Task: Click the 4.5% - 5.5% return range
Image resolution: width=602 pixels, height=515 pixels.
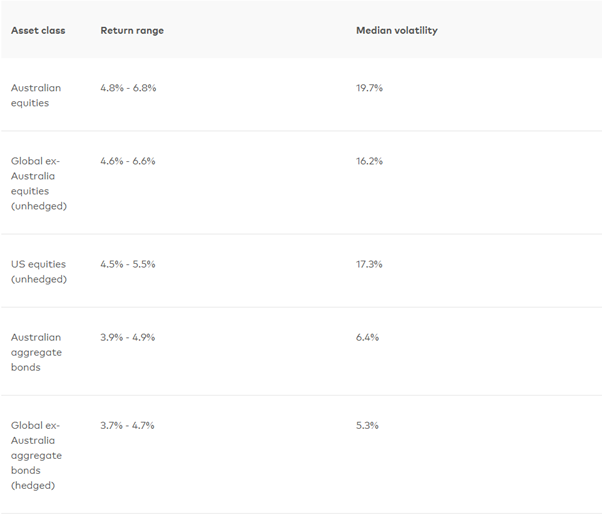Action: click(x=128, y=264)
